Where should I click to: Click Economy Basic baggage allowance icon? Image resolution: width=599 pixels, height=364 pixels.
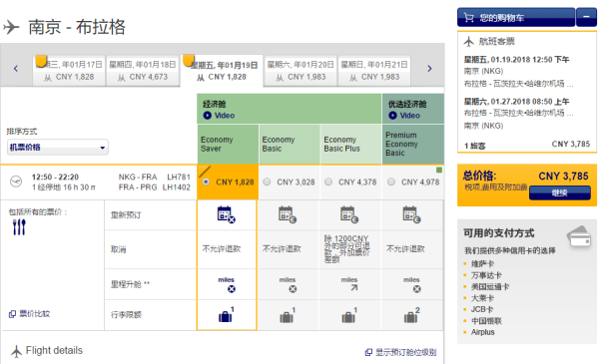[x=288, y=315]
